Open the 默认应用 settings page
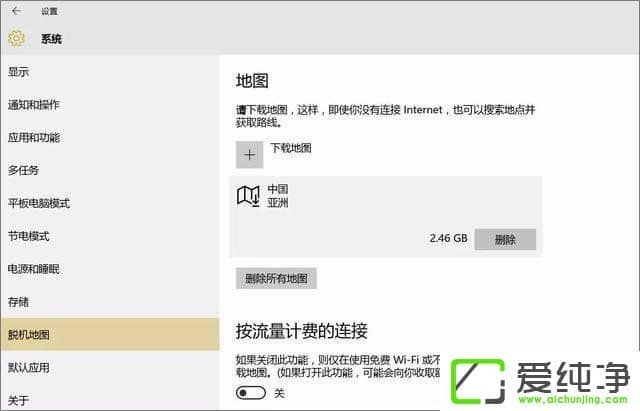 [x=110, y=367]
